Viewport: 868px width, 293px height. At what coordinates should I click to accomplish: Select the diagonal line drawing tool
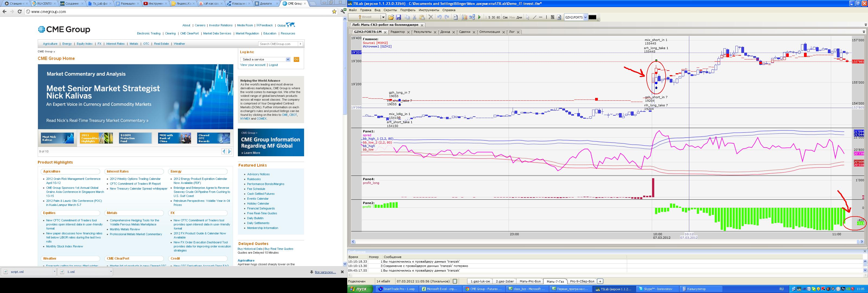pos(534,17)
